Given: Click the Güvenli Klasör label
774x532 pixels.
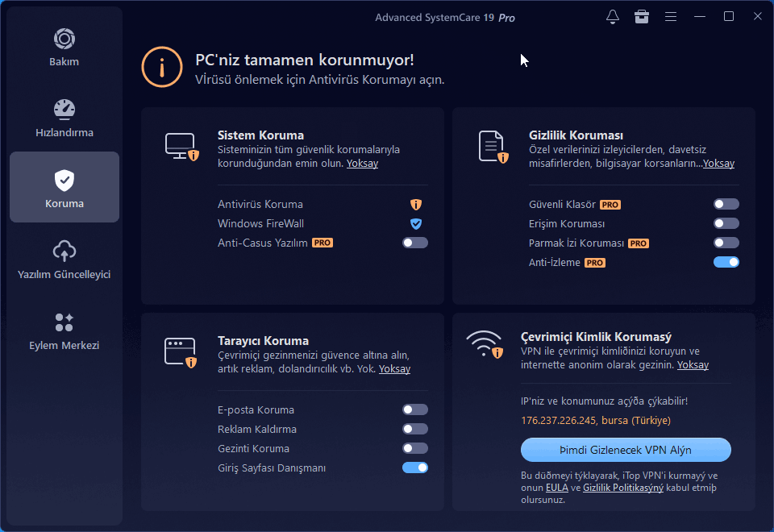Looking at the screenshot, I should point(562,204).
